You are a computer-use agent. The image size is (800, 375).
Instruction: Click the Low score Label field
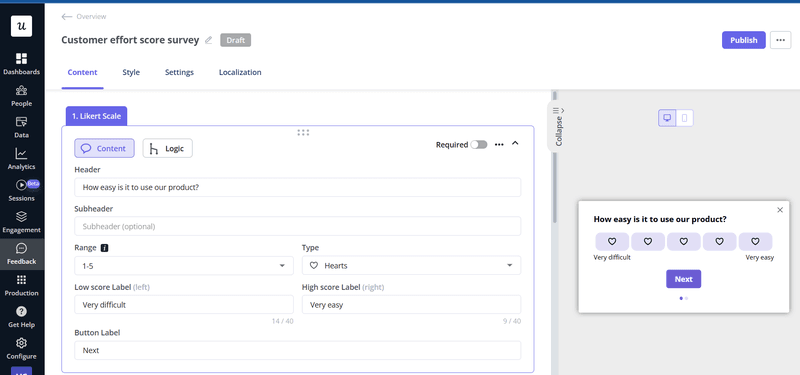click(x=184, y=305)
